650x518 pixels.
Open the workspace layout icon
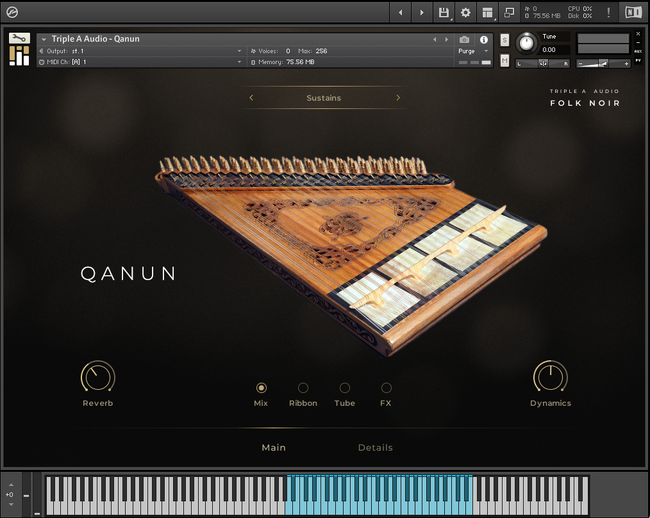(487, 12)
